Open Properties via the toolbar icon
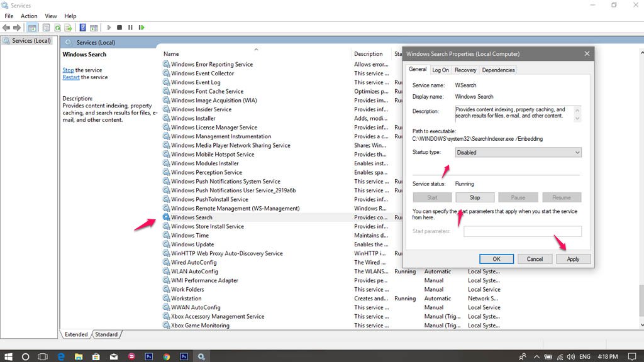The height and width of the screenshot is (362, 644). coord(46,28)
